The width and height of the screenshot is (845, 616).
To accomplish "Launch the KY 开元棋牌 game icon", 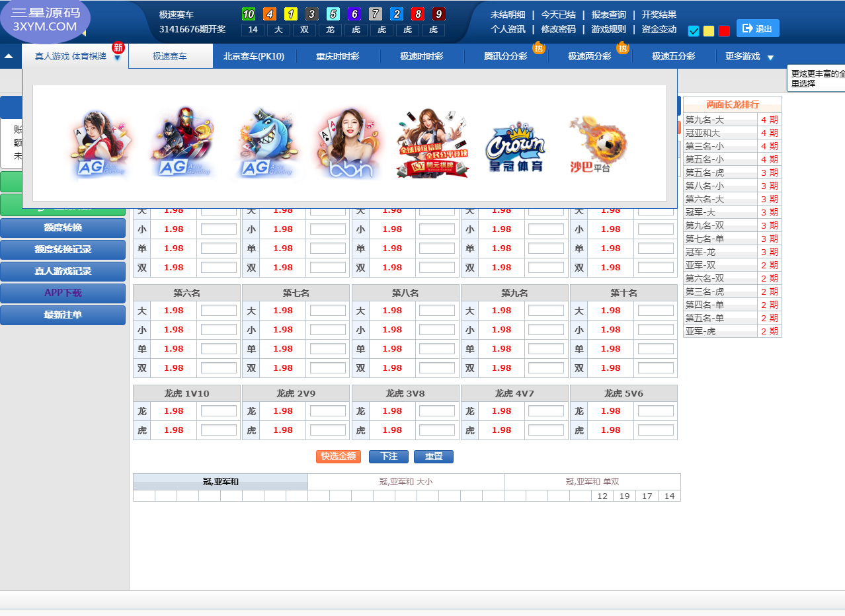I will pyautogui.click(x=432, y=144).
